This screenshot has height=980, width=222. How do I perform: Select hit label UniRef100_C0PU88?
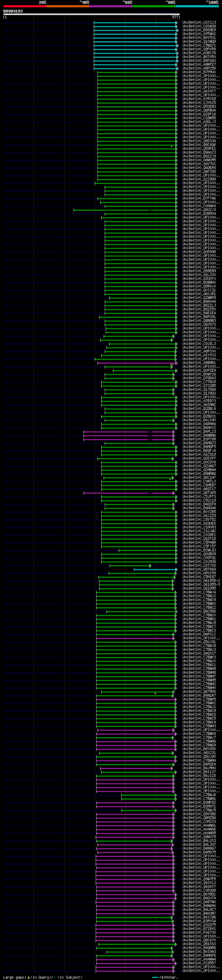[199, 890]
